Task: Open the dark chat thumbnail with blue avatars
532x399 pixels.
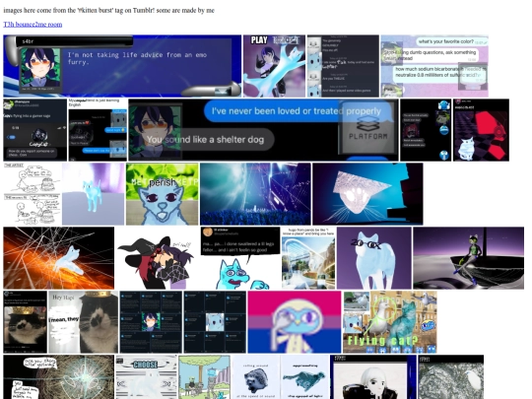Action: (426, 130)
